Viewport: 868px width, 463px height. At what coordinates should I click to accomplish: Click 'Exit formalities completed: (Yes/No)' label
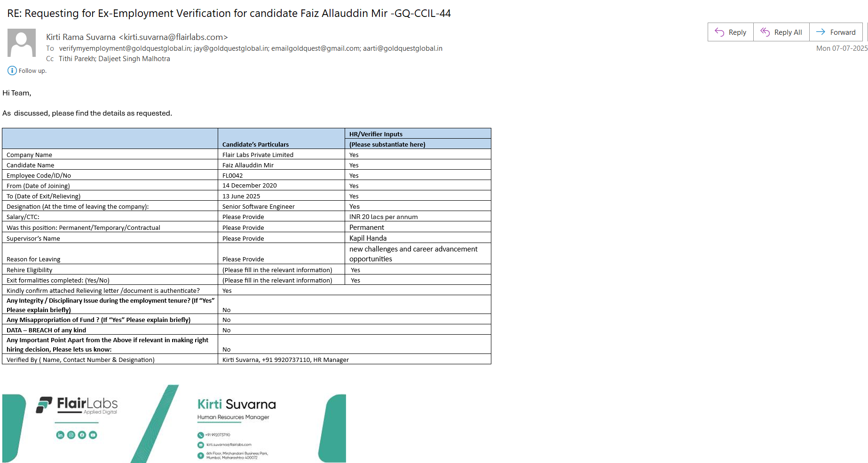[x=58, y=280]
